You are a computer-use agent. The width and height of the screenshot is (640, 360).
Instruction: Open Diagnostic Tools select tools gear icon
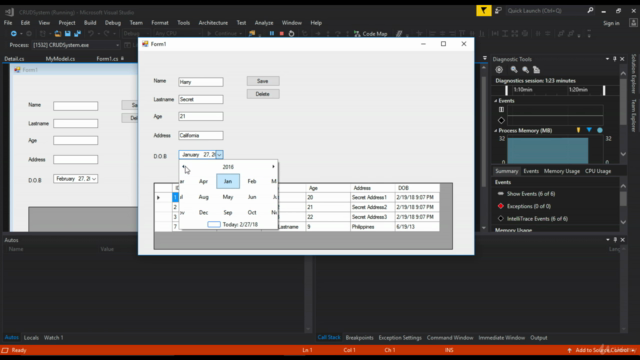(x=499, y=70)
